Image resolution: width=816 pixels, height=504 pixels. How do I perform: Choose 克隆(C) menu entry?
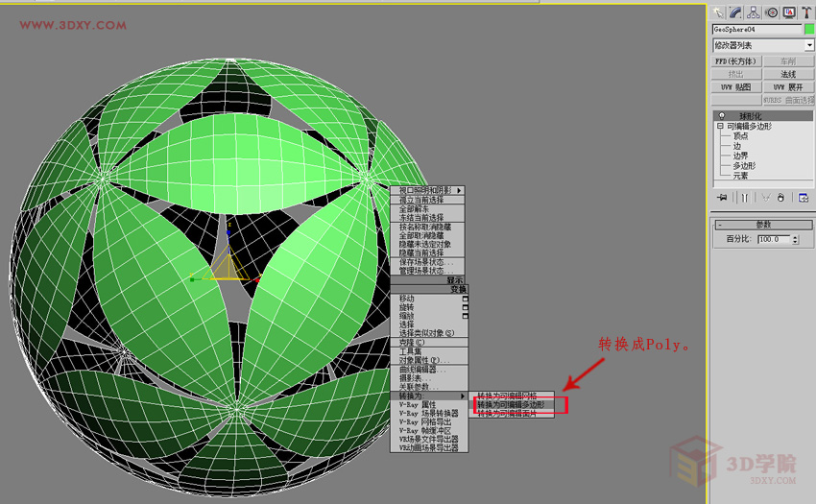pos(429,343)
